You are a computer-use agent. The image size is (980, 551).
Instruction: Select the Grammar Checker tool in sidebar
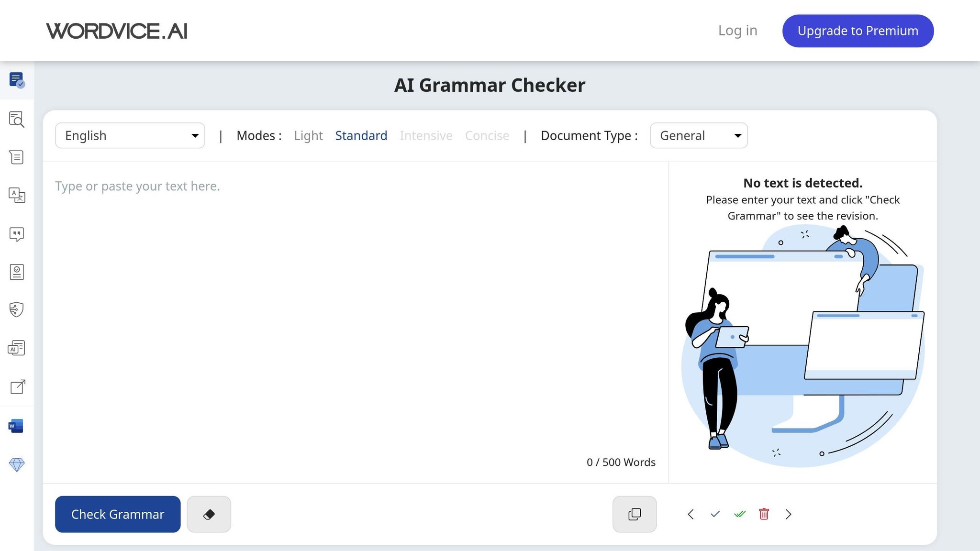pyautogui.click(x=16, y=80)
